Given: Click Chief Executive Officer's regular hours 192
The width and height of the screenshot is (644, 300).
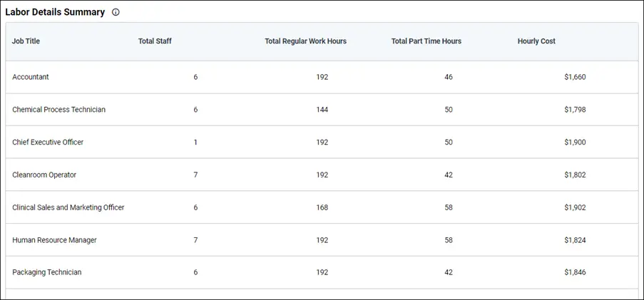Looking at the screenshot, I should point(322,142).
